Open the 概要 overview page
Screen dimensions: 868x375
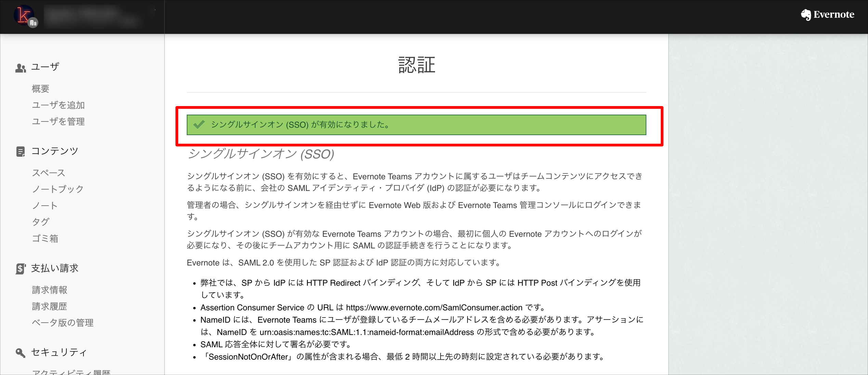(x=41, y=89)
